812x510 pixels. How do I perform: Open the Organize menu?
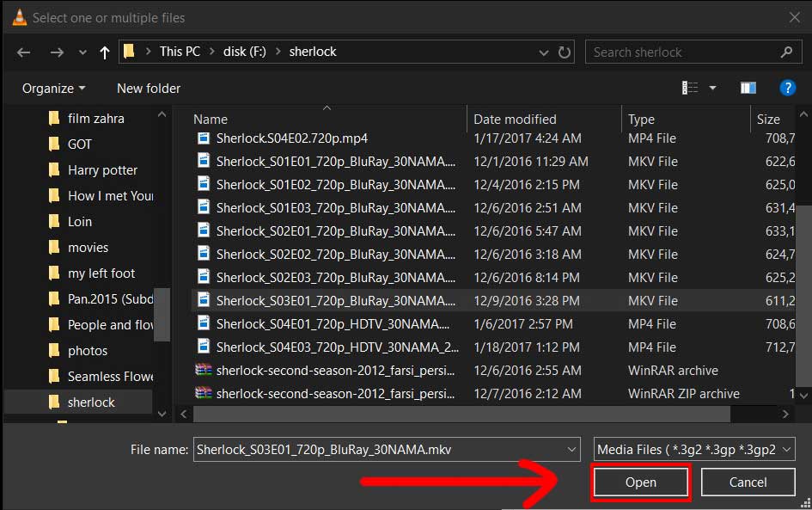click(x=53, y=89)
